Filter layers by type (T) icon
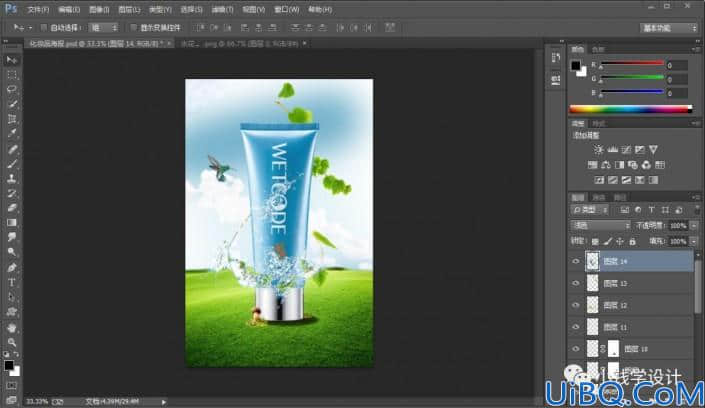This screenshot has height=408, width=705. (651, 210)
